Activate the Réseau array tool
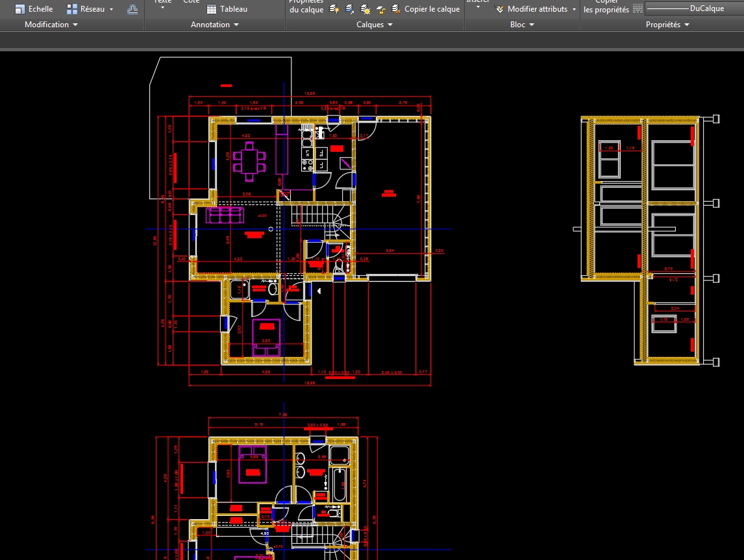The image size is (744, 560). tap(86, 9)
